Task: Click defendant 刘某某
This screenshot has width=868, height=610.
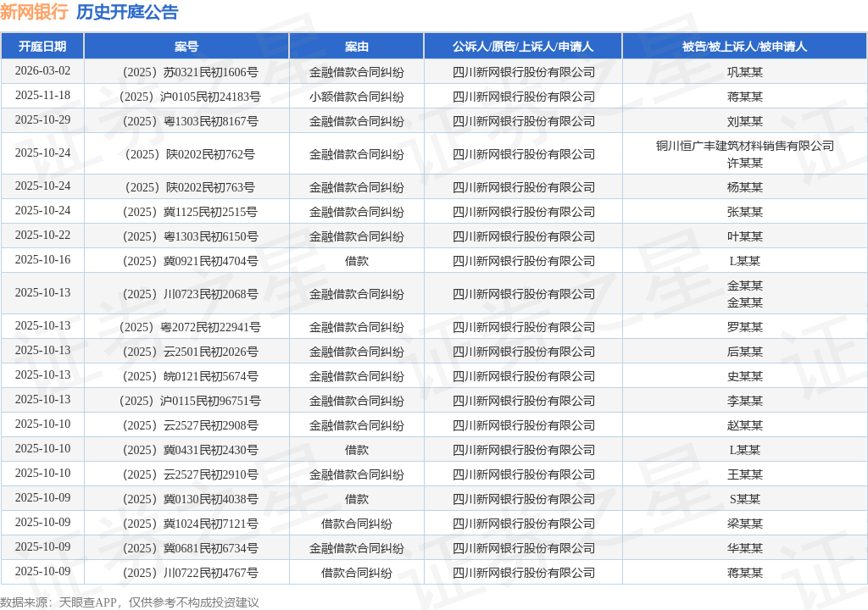Action: 744,121
